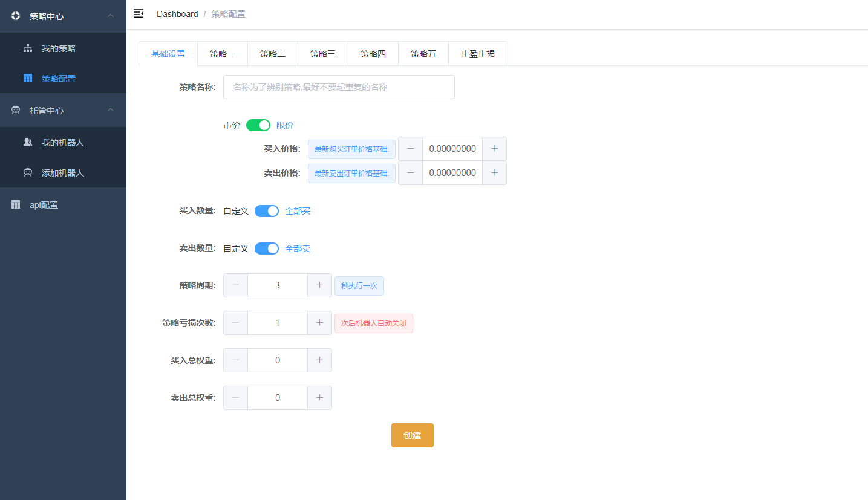The image size is (868, 500).
Task: Click the 策略亏损次数 value field
Action: (278, 323)
